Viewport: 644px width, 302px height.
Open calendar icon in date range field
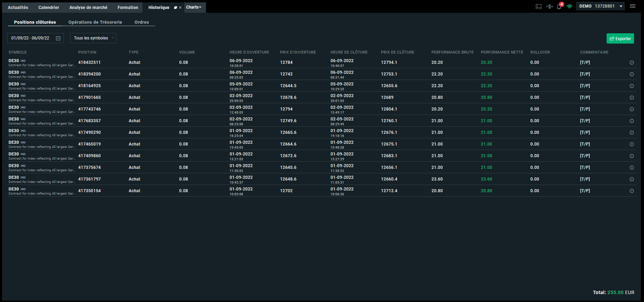58,38
